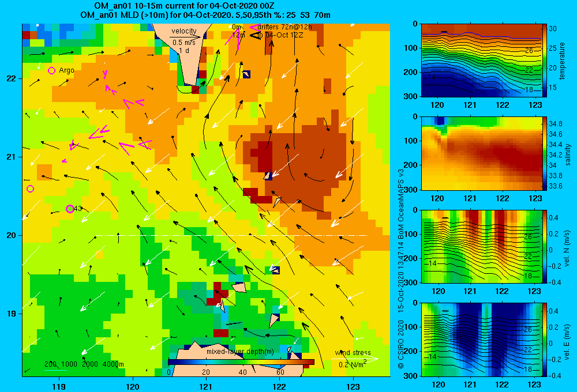Click the vertical 'temperature' axis label

(x=562, y=61)
